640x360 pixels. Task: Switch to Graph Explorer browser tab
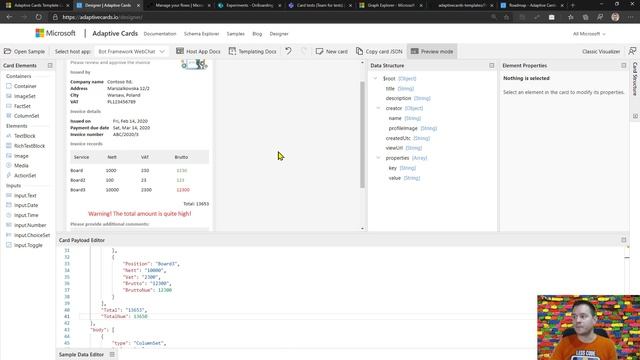391,5
